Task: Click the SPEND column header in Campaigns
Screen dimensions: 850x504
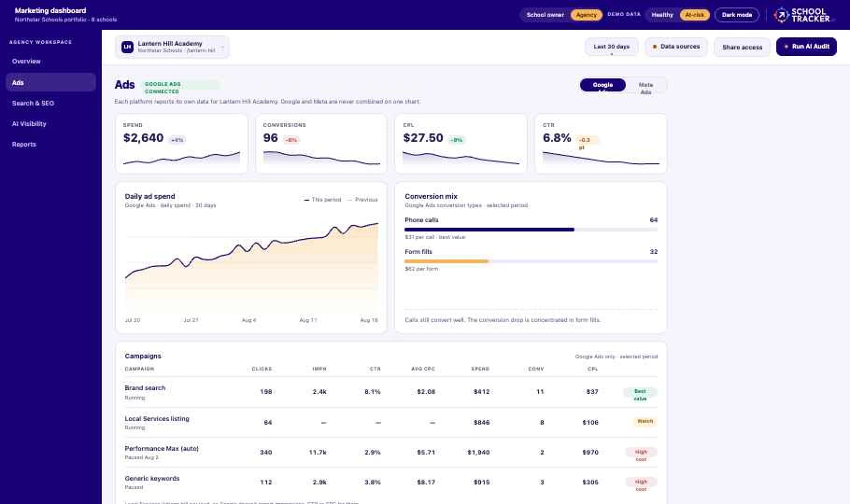Action: 480,369
